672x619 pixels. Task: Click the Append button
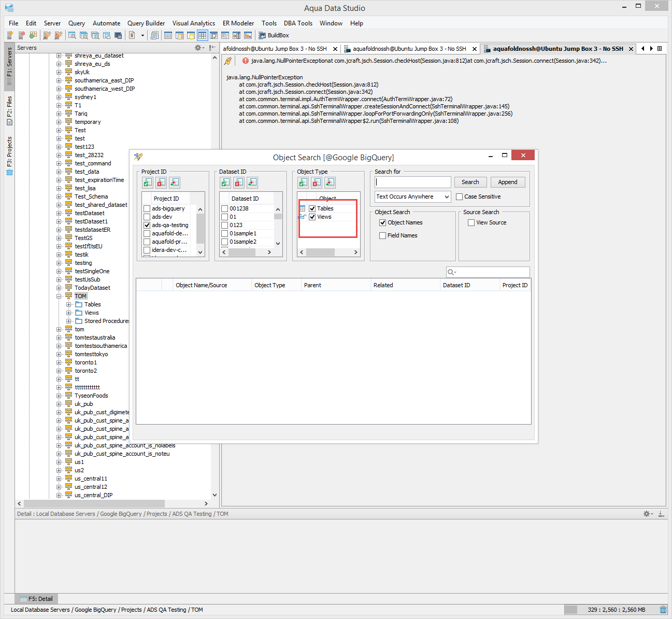[x=508, y=182]
